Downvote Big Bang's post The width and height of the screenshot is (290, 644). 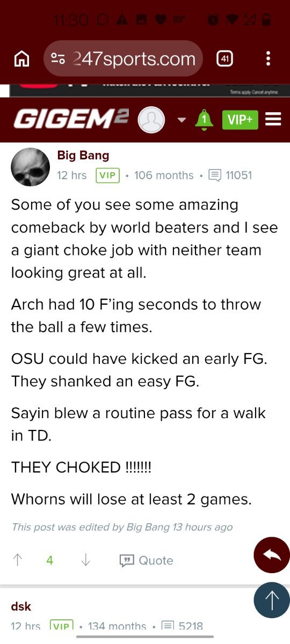tap(85, 560)
